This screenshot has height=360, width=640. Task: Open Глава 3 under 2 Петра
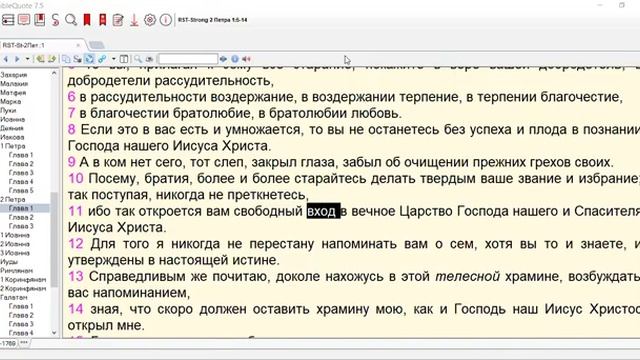point(21,226)
